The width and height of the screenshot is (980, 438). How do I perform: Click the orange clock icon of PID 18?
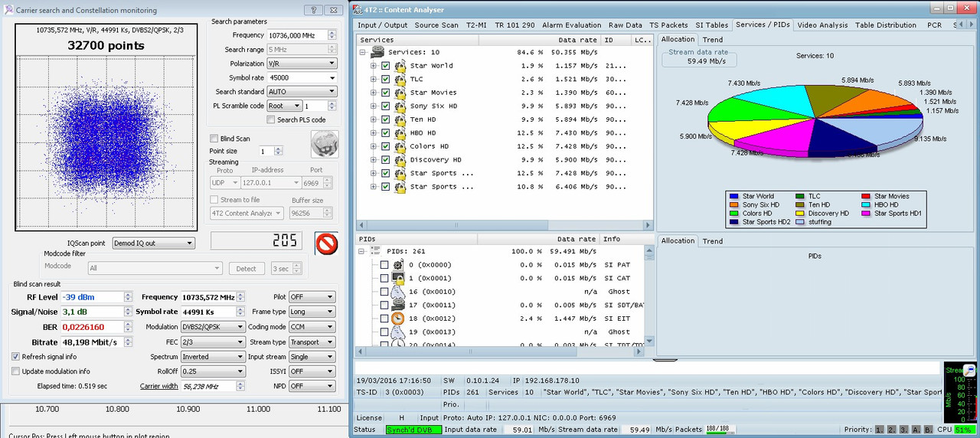398,319
